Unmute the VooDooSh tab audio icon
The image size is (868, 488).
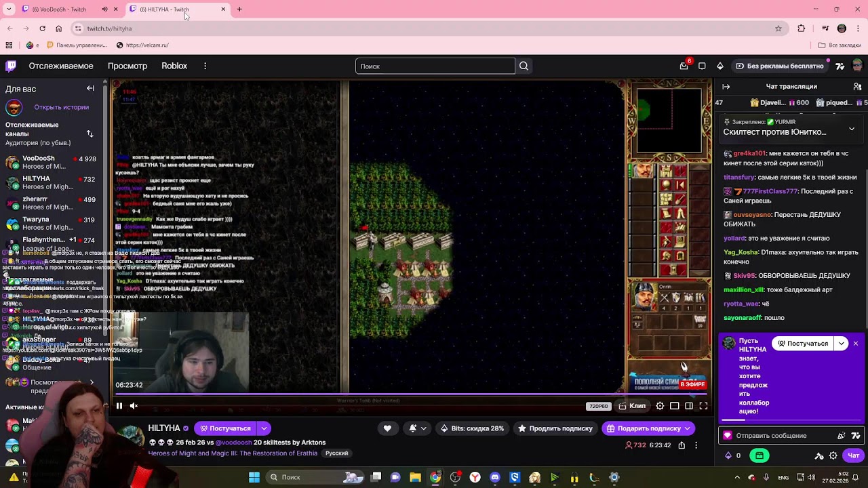[x=104, y=9]
